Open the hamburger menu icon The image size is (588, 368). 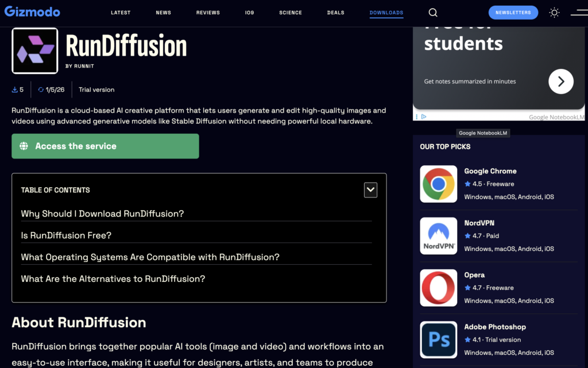(579, 13)
